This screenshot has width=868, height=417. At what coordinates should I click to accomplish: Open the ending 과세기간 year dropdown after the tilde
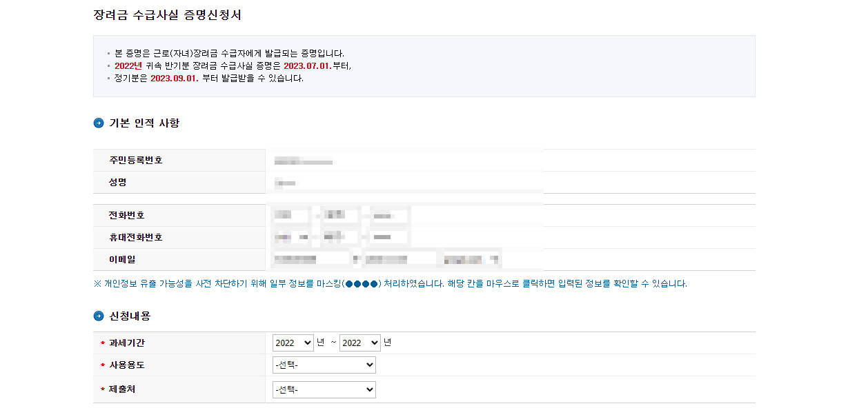click(360, 343)
